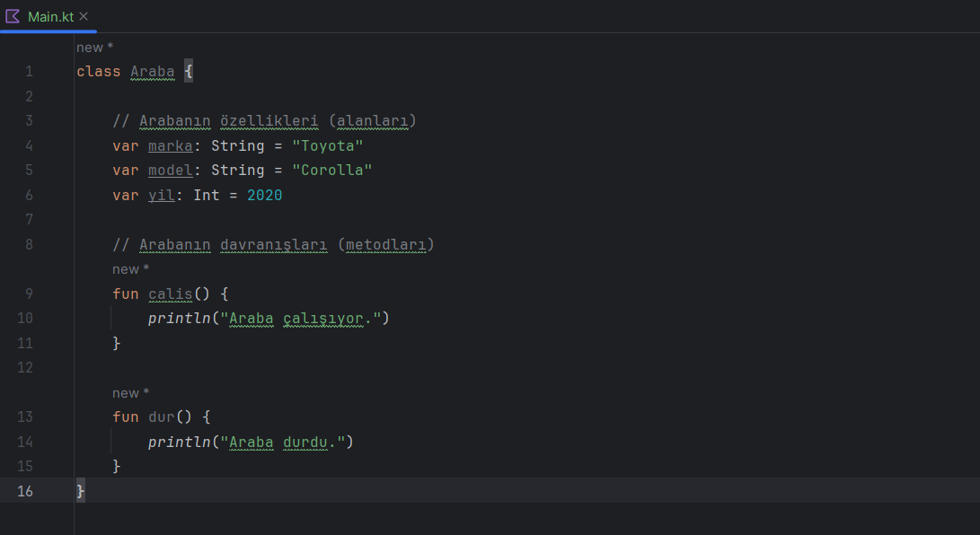Viewport: 980px width, 535px height.
Task: Click the function name dur on line 13
Action: coord(162,417)
